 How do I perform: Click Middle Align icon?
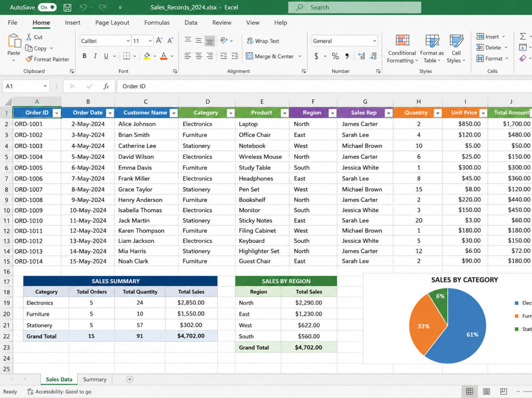[199, 41]
